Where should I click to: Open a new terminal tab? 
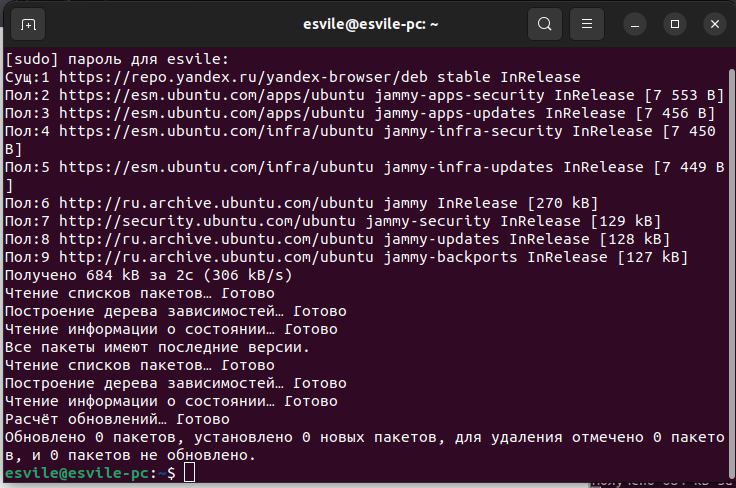pos(28,24)
